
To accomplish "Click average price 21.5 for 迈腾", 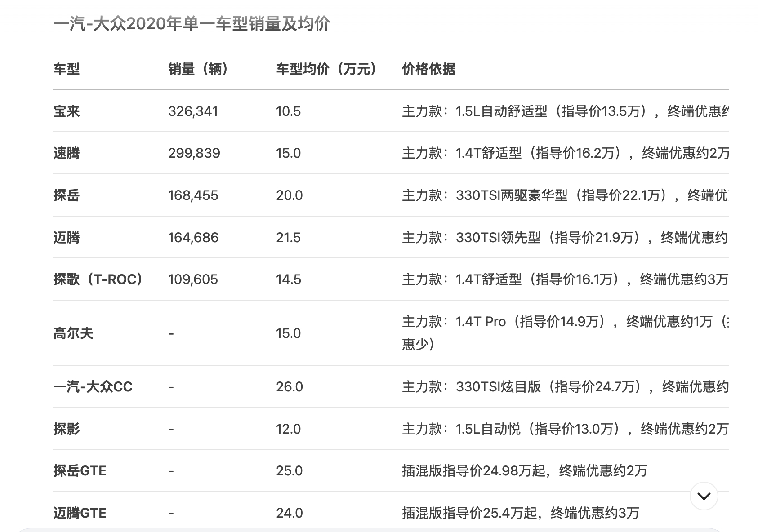I will (288, 237).
